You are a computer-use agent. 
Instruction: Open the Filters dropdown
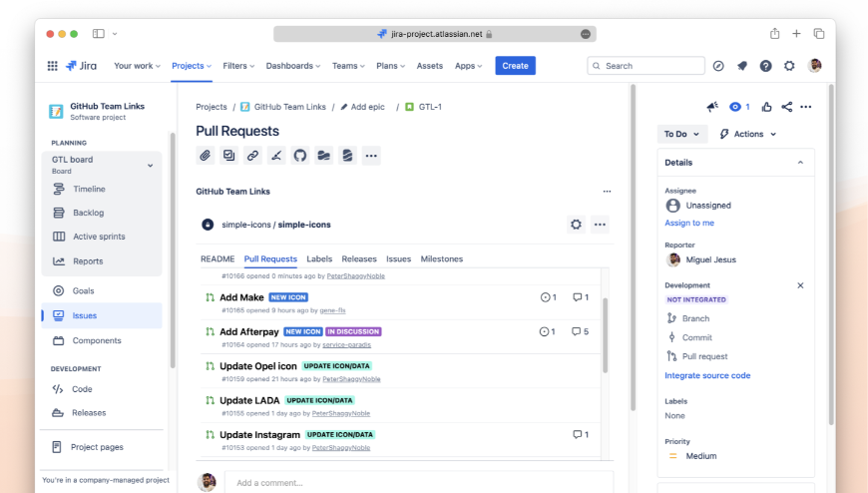238,65
